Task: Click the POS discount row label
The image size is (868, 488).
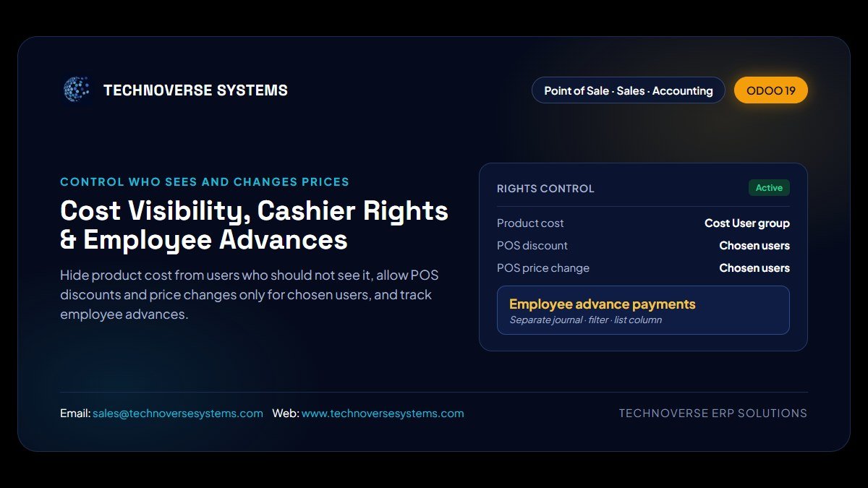Action: (x=532, y=246)
